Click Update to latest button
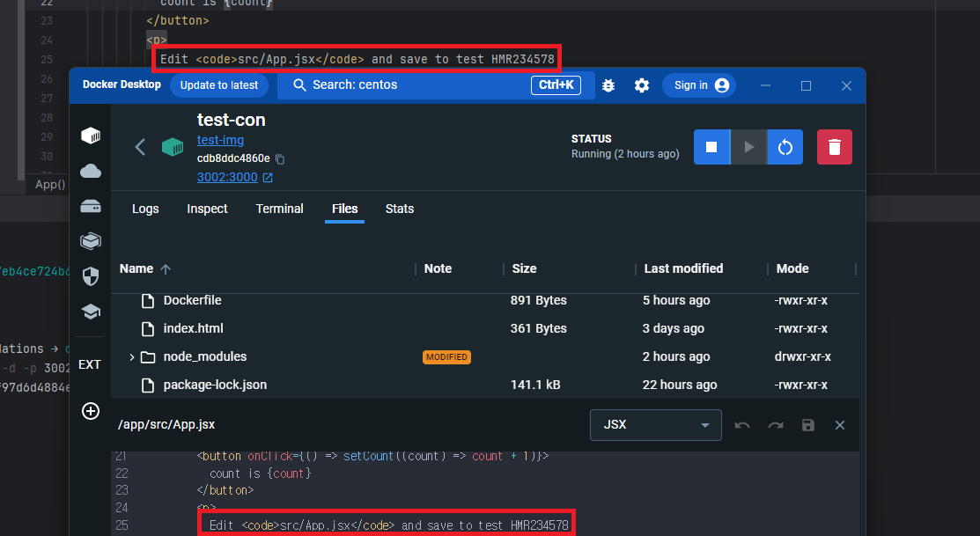 point(218,85)
